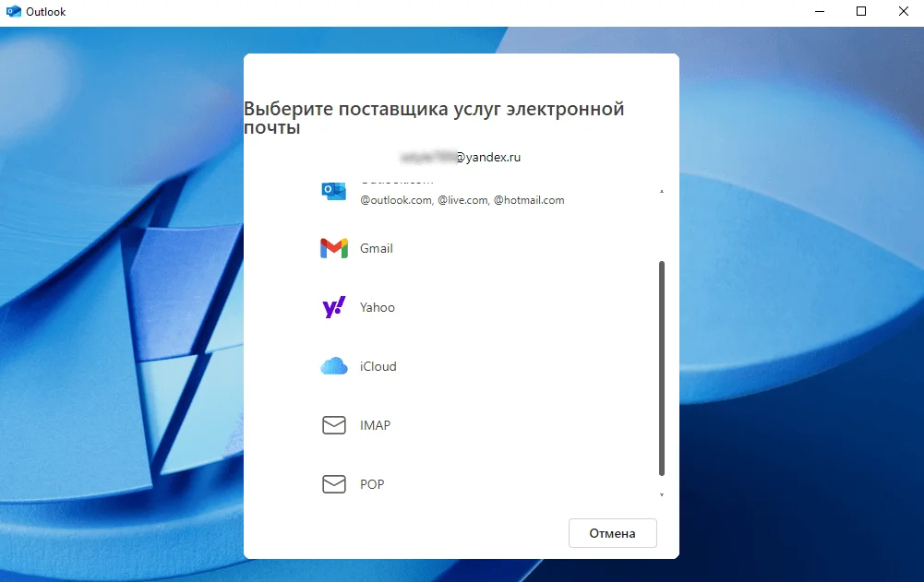
Task: Click the POP envelope icon
Action: [x=334, y=483]
